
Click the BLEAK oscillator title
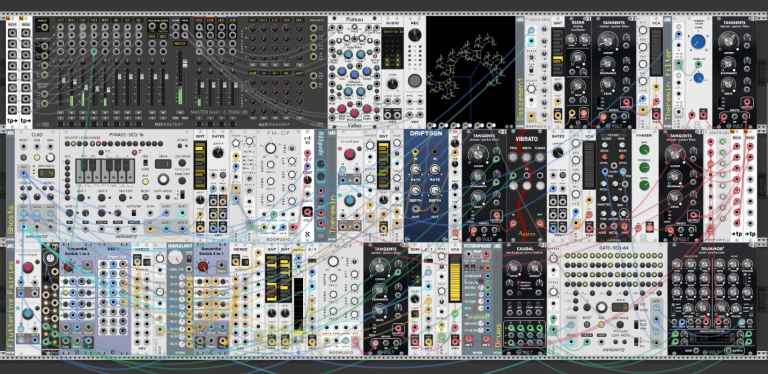pyautogui.click(x=577, y=22)
